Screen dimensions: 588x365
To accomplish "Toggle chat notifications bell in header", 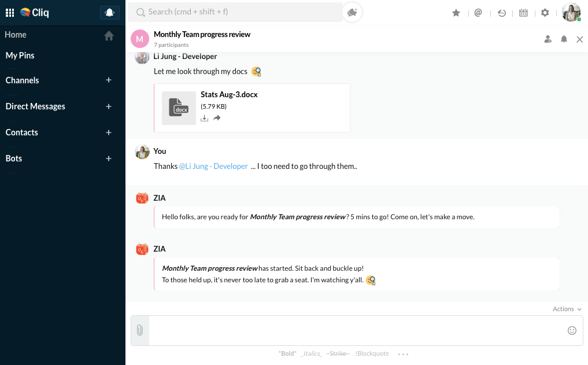I will (564, 39).
